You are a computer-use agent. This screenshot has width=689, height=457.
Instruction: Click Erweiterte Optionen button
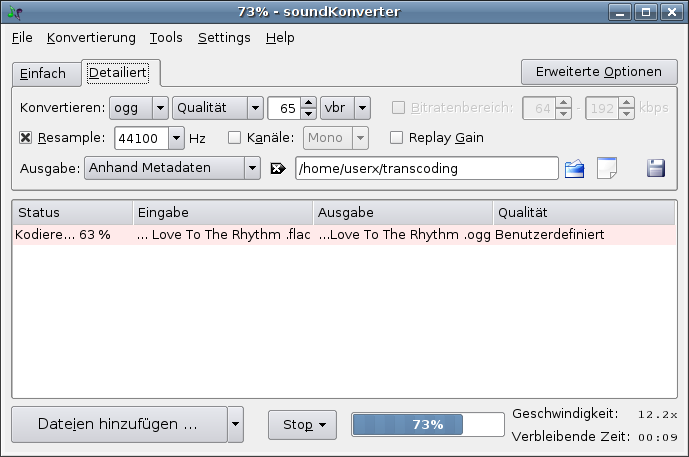(598, 72)
